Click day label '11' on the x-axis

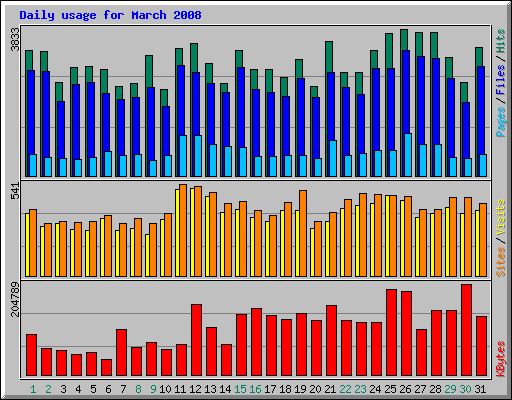pyautogui.click(x=180, y=389)
